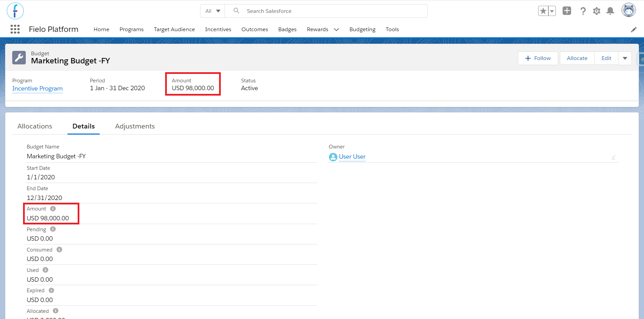
Task: Click the header Amount 'USD 98,000.00'
Action: [193, 88]
